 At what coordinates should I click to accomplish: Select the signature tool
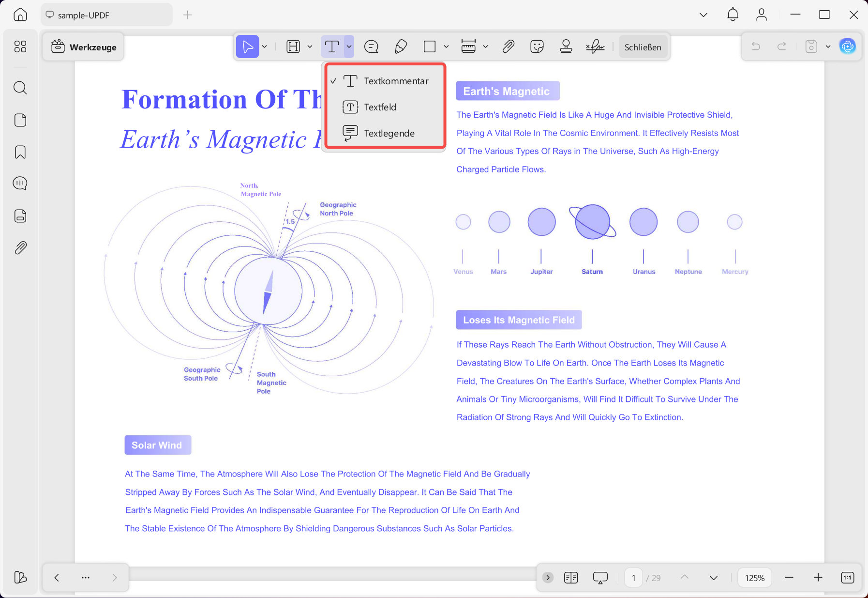tap(595, 46)
